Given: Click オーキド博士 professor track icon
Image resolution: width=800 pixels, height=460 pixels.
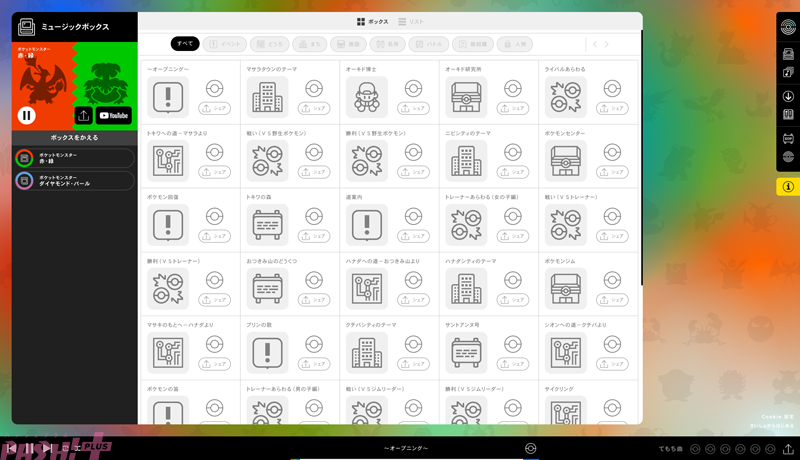Looking at the screenshot, I should pos(367,97).
